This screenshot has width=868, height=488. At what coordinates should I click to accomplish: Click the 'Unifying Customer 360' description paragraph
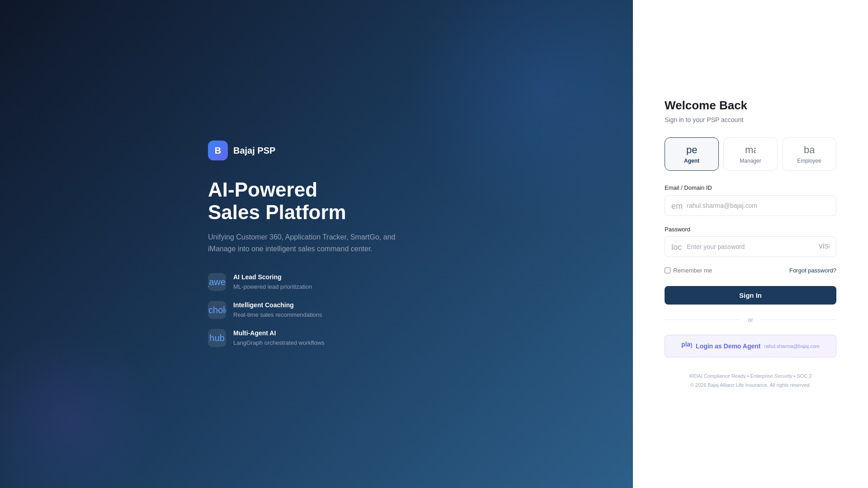[302, 243]
